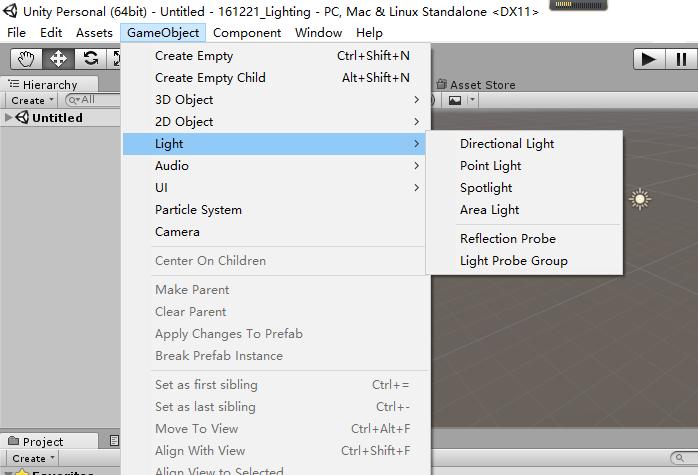Open the Hierarchy Create dropdown
This screenshot has width=698, height=475.
(32, 100)
